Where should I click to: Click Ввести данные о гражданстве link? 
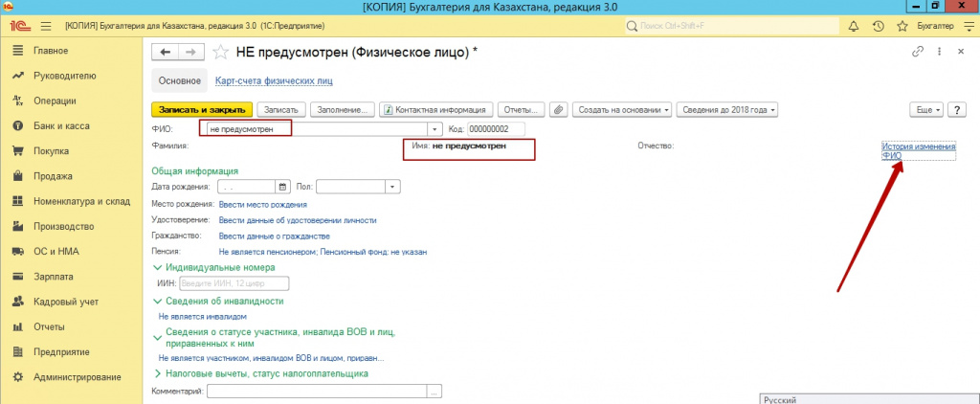275,236
